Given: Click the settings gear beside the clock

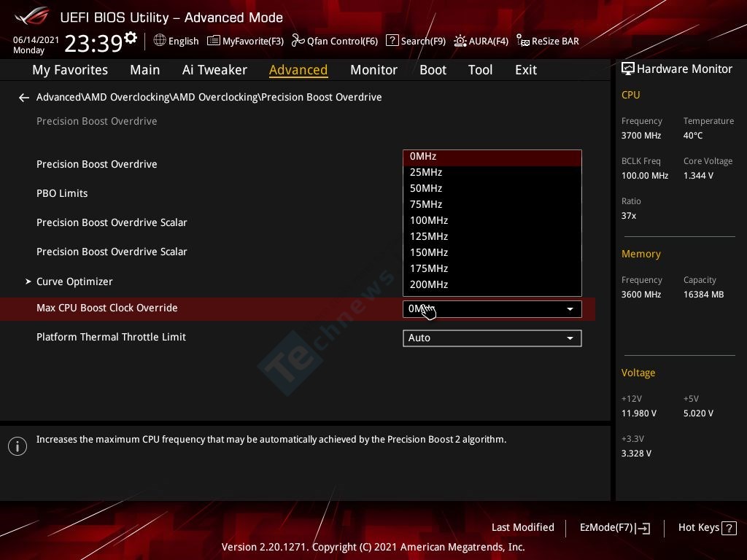Looking at the screenshot, I should tap(130, 38).
